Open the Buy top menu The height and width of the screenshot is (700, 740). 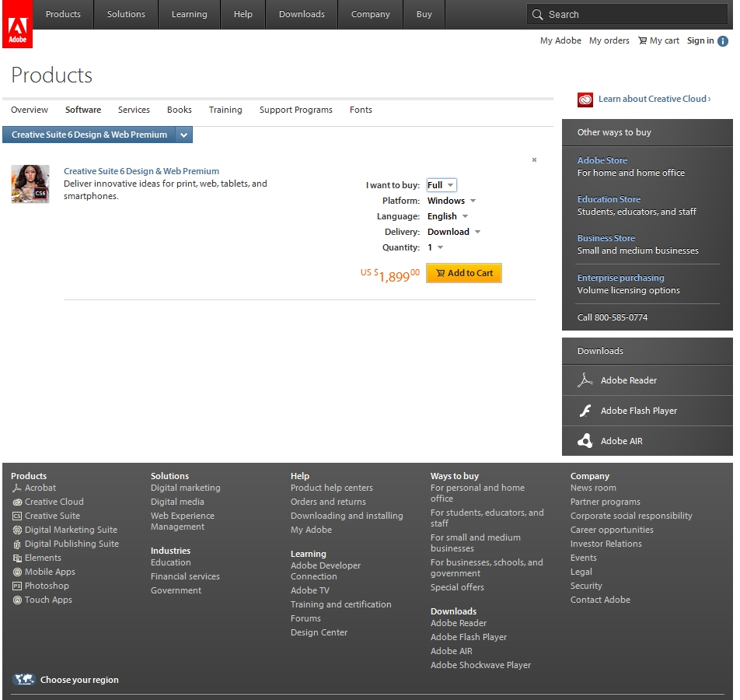(x=424, y=14)
